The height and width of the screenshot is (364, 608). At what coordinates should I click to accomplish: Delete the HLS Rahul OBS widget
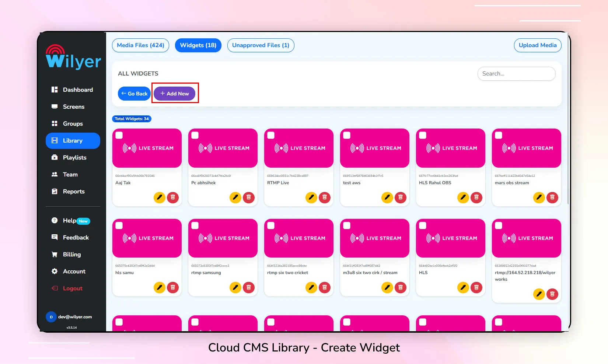coord(476,197)
